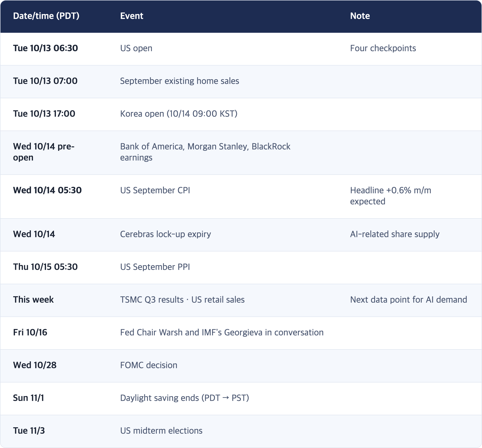This screenshot has width=482, height=448.
Task: Select the Fri 10/16 date cell
Action: (x=30, y=332)
